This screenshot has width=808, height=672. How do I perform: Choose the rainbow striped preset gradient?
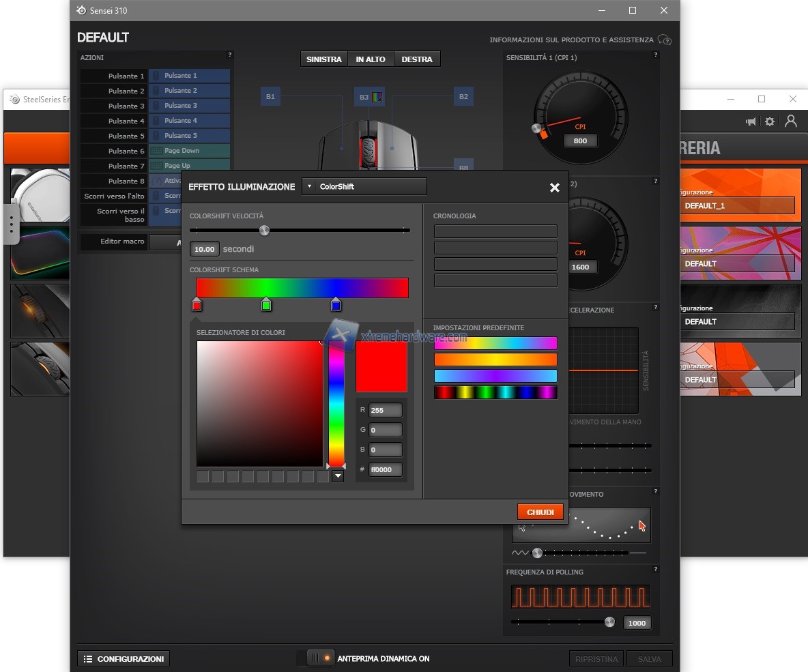495,392
